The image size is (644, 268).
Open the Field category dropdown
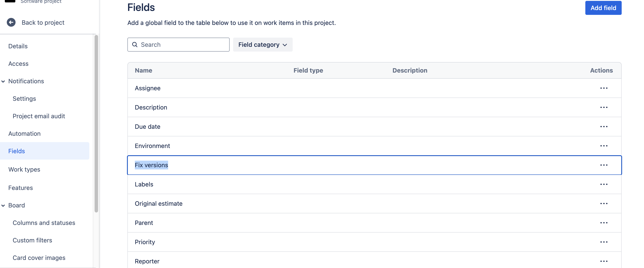tap(262, 45)
